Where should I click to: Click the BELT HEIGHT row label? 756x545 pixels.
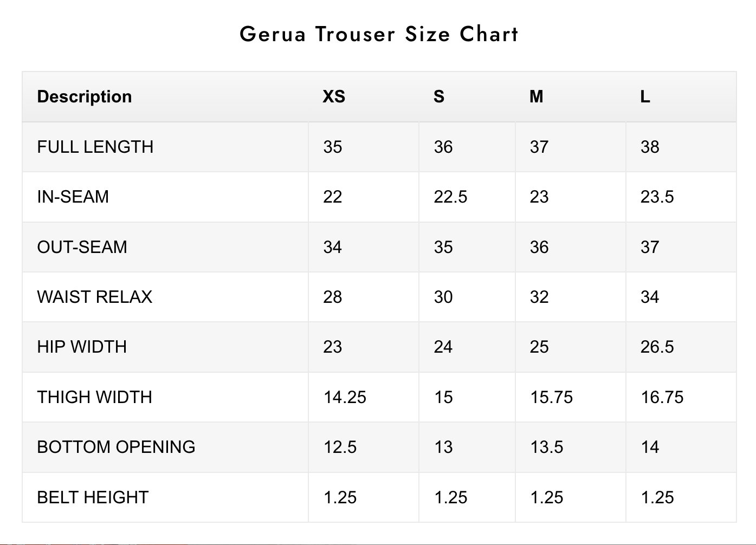(x=93, y=497)
